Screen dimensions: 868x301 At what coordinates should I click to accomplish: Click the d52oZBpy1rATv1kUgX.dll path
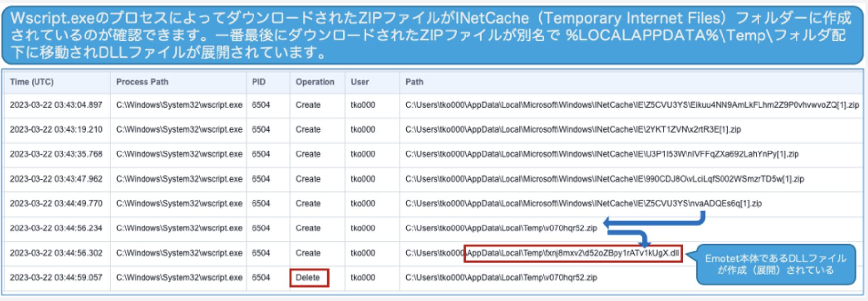542,253
